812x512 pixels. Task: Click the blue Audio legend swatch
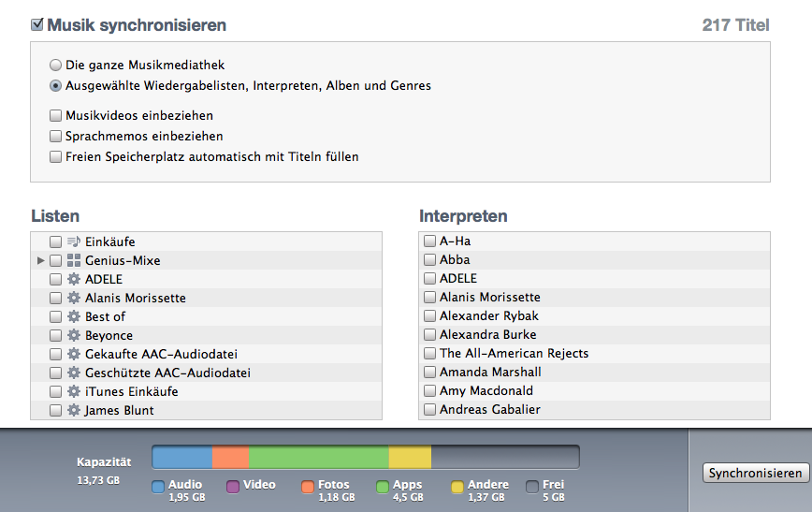point(158,487)
